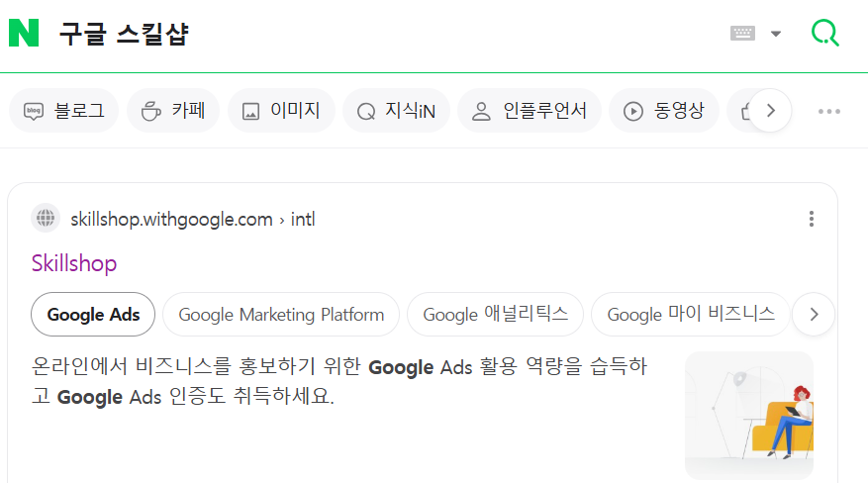Show more Skillshop chips with the right arrow
868x483 pixels.
(814, 315)
